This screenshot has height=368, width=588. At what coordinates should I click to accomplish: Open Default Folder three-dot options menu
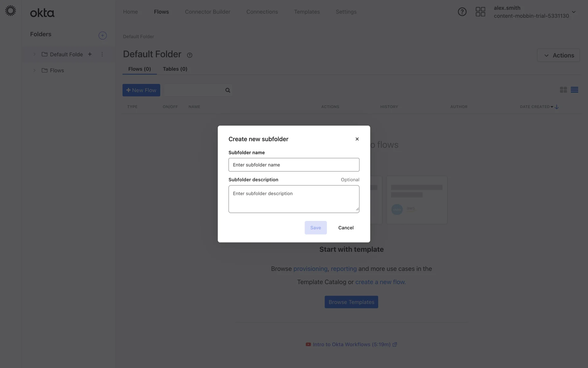[x=102, y=54]
